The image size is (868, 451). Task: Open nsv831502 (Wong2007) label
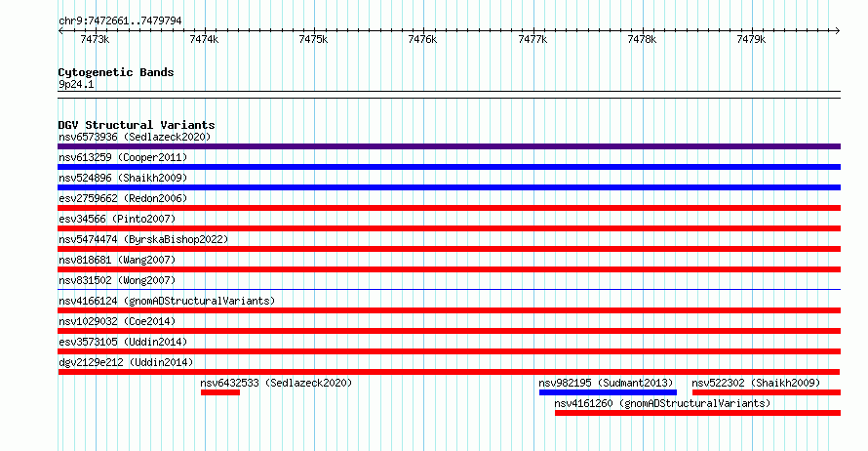(117, 280)
